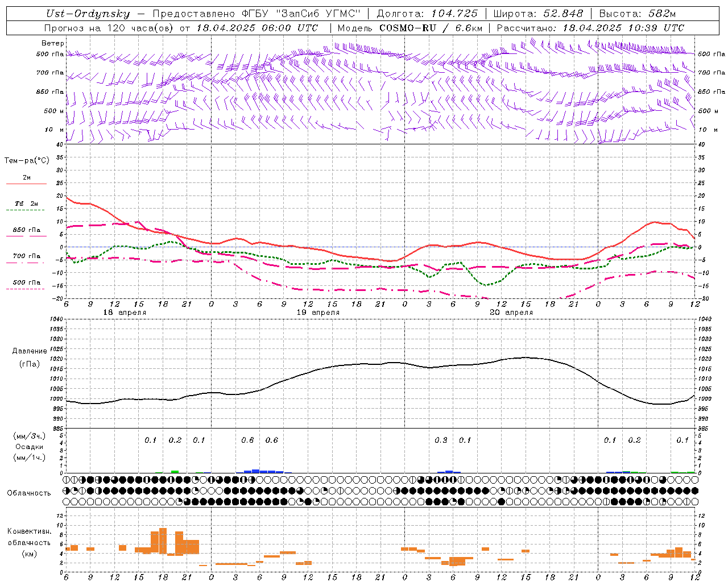Click the (гПа) unit under Давление
The height and width of the screenshot is (582, 728).
(x=29, y=364)
